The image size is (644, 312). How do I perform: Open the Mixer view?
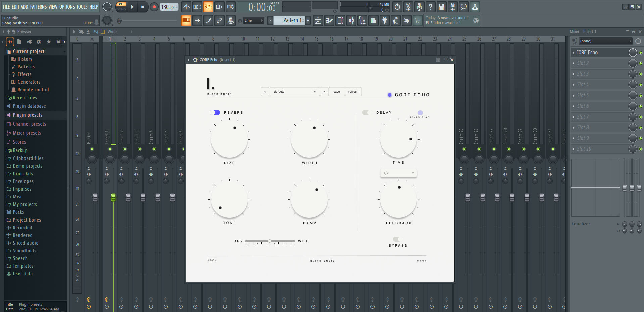coord(351,21)
